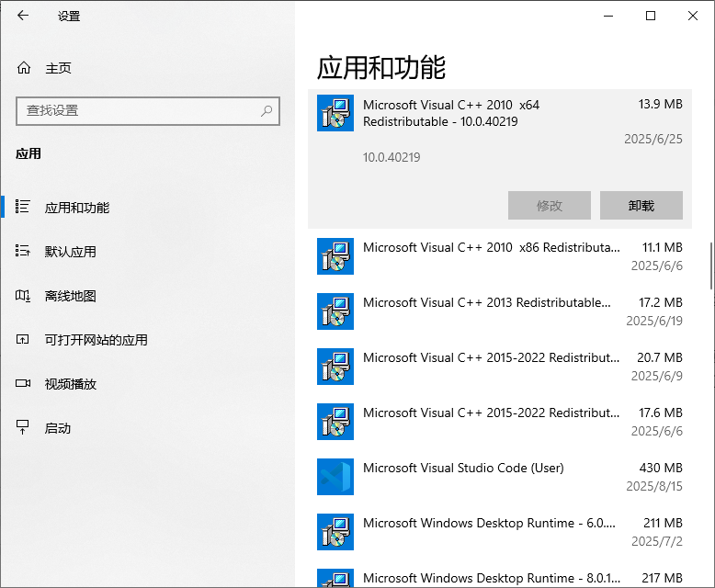Click the 默认应用 sidebar icon
715x588 pixels.
pyautogui.click(x=22, y=251)
